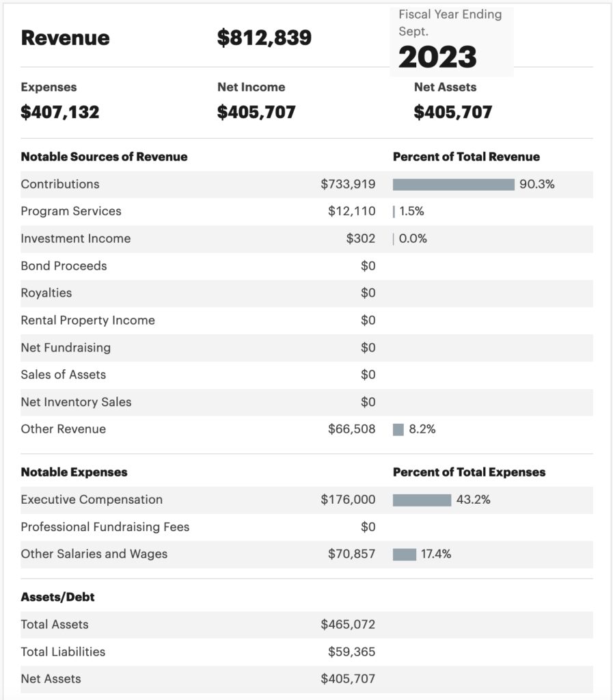The width and height of the screenshot is (613, 700).
Task: Select the Professional Fundraising Fees row
Action: pyautogui.click(x=306, y=527)
